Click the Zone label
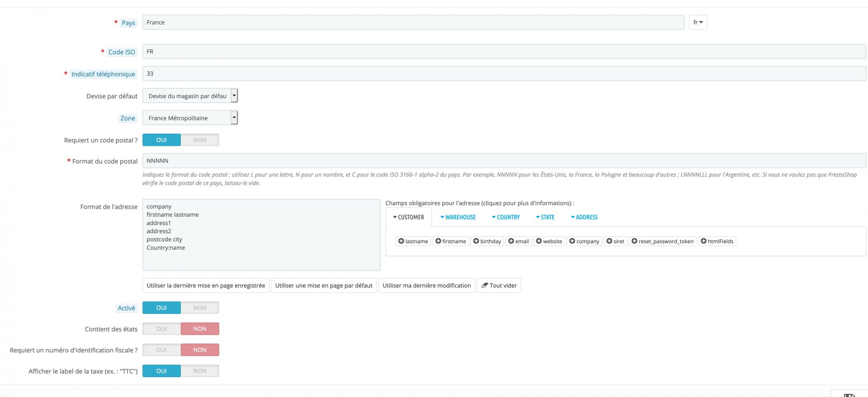This screenshot has width=868, height=397. (127, 118)
